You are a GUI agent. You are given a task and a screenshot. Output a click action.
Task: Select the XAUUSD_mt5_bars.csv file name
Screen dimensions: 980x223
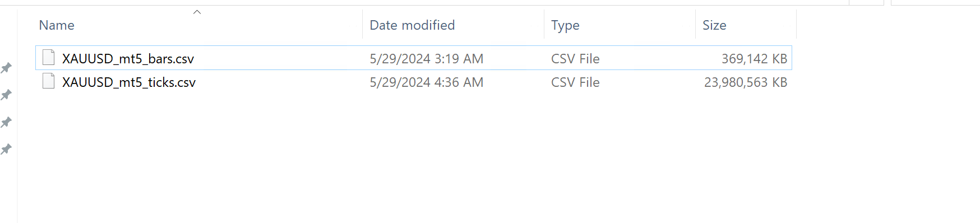pyautogui.click(x=128, y=58)
